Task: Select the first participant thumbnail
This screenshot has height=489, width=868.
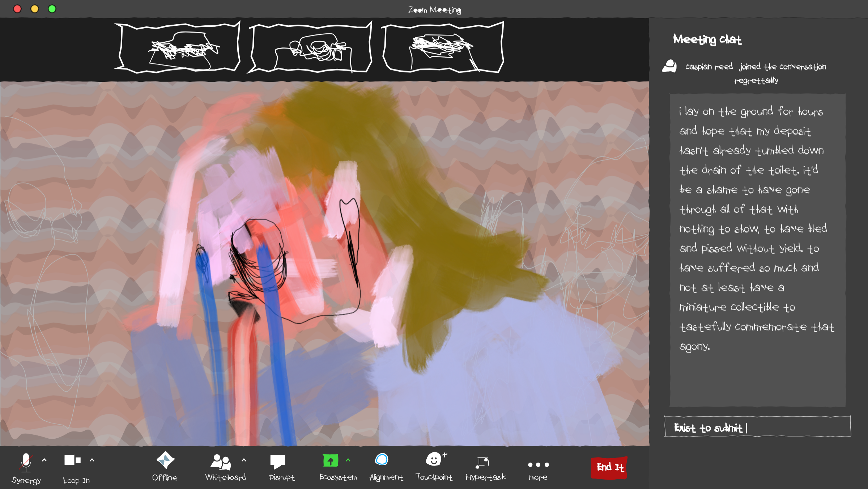Action: click(x=178, y=47)
